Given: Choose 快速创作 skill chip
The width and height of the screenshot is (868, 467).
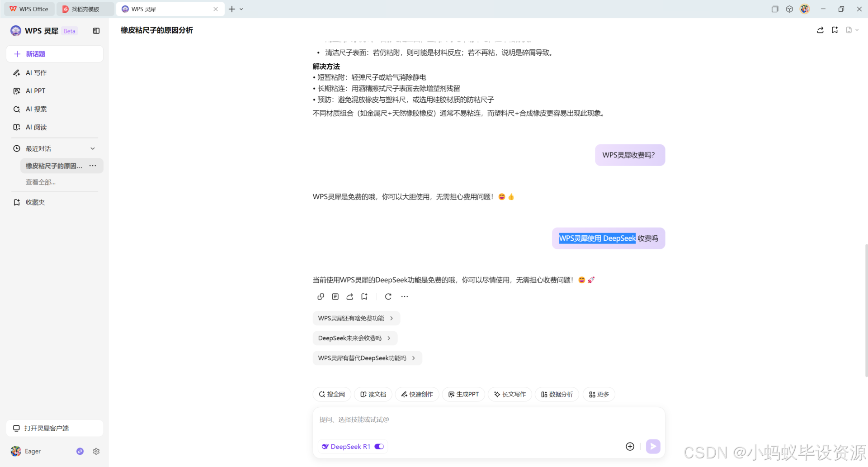Looking at the screenshot, I should (x=417, y=394).
